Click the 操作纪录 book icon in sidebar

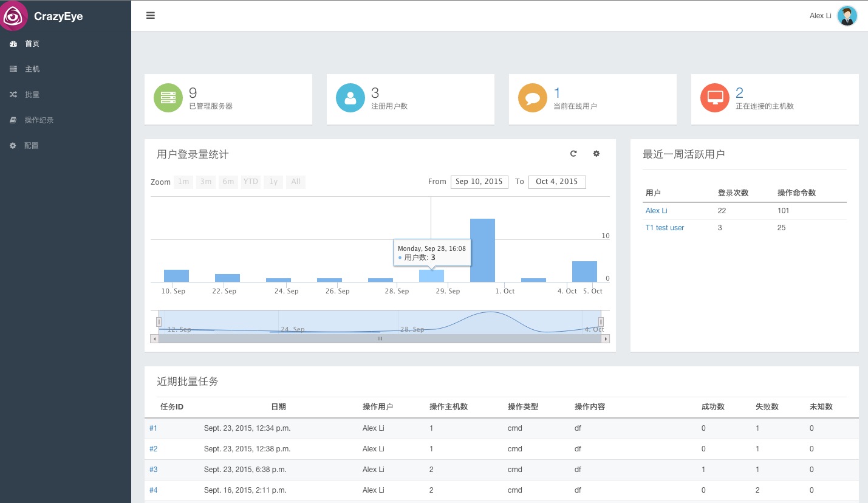[x=13, y=120]
